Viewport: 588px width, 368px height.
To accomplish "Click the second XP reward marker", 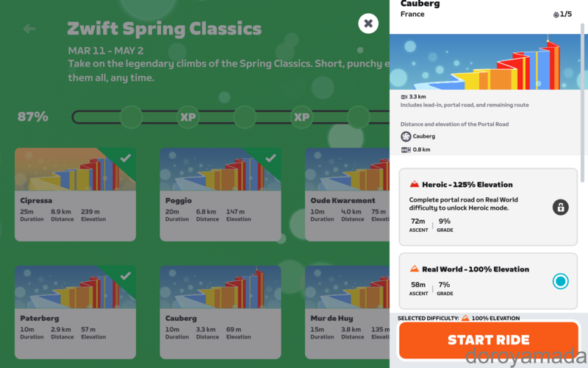I will [301, 117].
